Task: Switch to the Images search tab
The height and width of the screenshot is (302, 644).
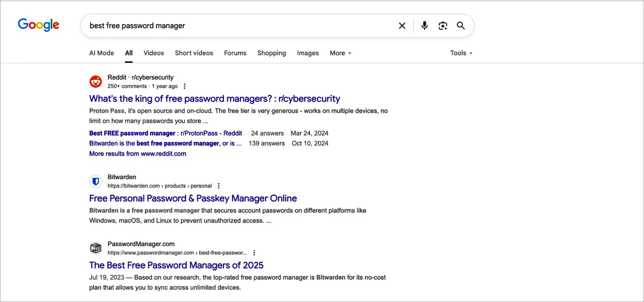Action: [x=307, y=53]
